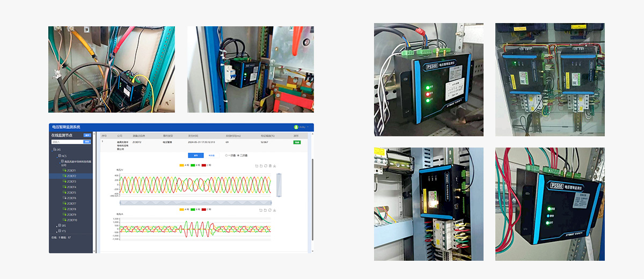This screenshot has height=279, width=644.
Task: Select the 二次值 radio button
Action: click(x=238, y=155)
